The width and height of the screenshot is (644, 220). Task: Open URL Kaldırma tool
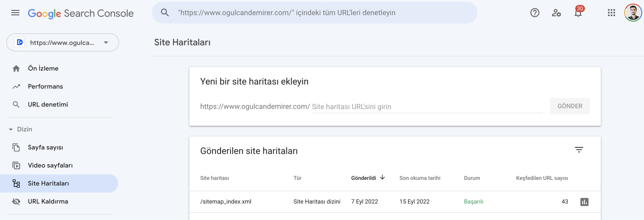[x=48, y=202]
